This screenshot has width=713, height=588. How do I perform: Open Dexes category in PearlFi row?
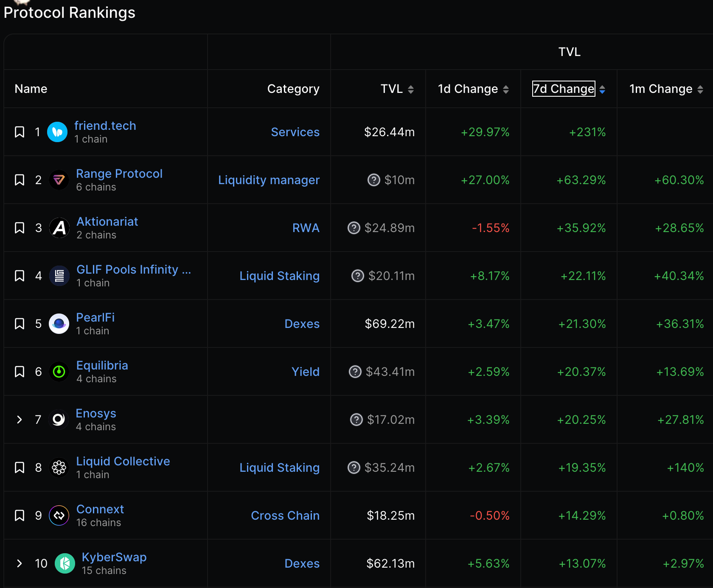pyautogui.click(x=302, y=324)
